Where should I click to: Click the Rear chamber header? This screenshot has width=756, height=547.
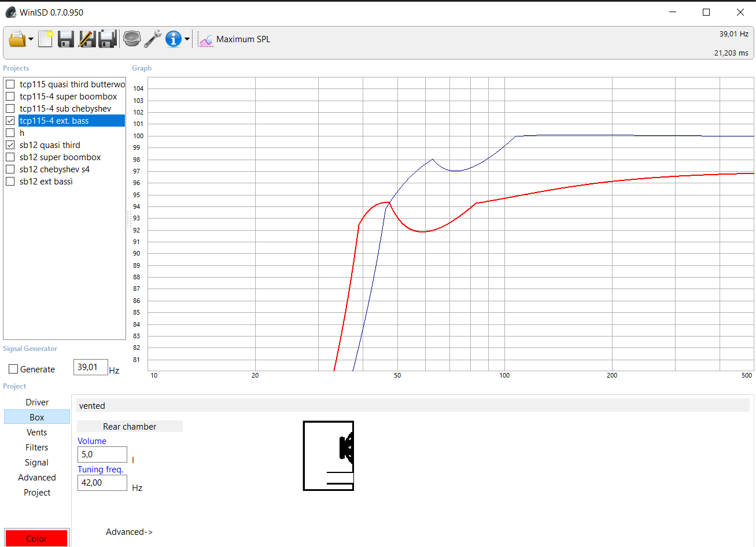coord(130,427)
